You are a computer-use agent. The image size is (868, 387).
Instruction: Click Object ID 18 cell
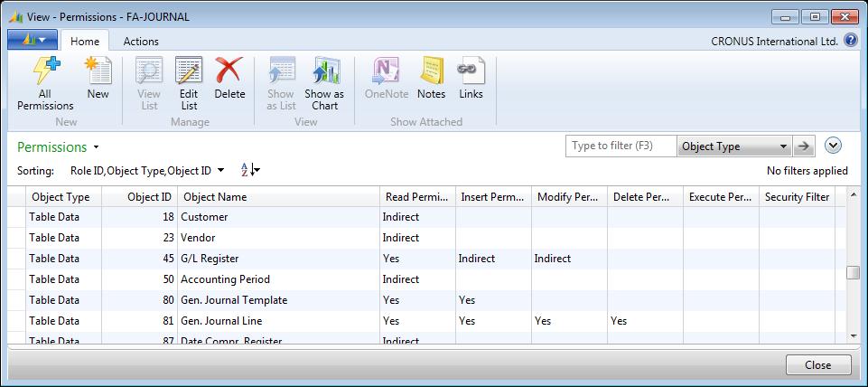tap(139, 217)
